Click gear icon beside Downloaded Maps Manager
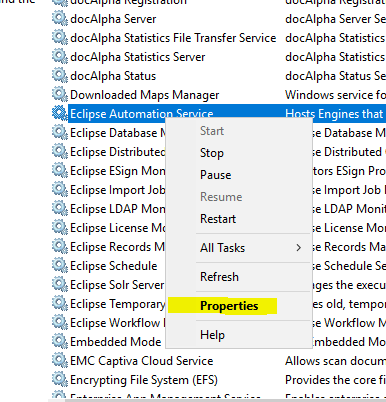 (x=60, y=95)
